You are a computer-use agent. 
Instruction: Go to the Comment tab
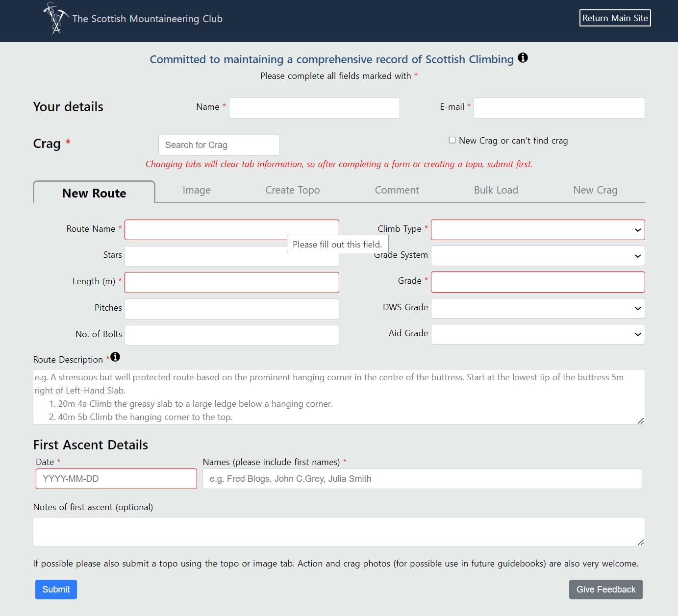click(397, 190)
